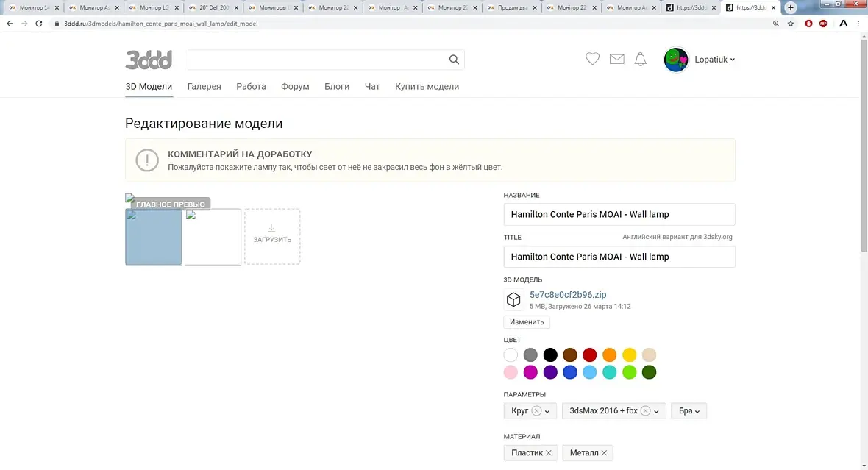Click the 3D model cube icon
The height and width of the screenshot is (470, 868).
click(513, 299)
